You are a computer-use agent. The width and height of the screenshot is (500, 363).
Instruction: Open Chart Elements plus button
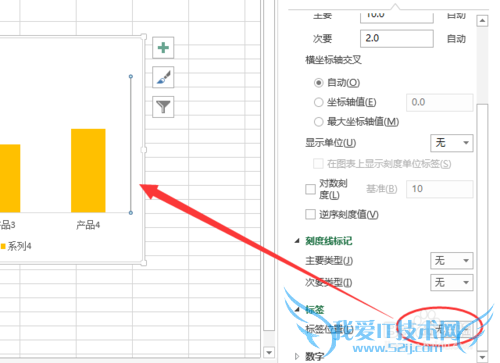point(163,48)
